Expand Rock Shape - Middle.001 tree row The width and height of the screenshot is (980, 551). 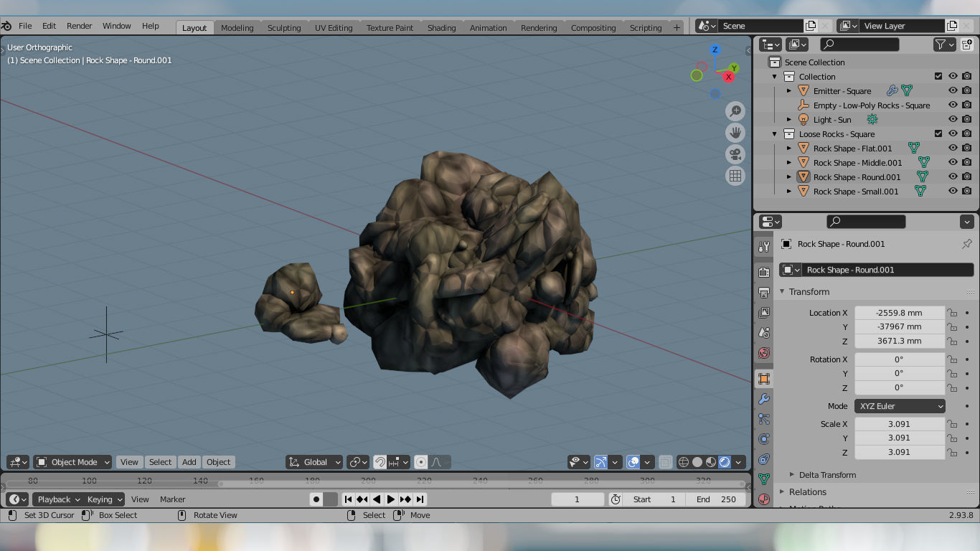[789, 163]
